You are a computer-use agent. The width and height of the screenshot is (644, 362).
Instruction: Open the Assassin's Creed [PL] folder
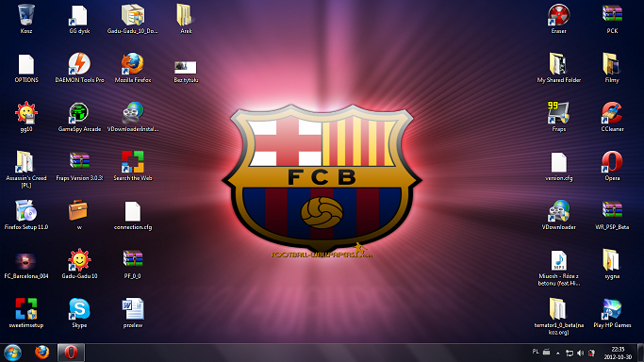click(x=25, y=162)
